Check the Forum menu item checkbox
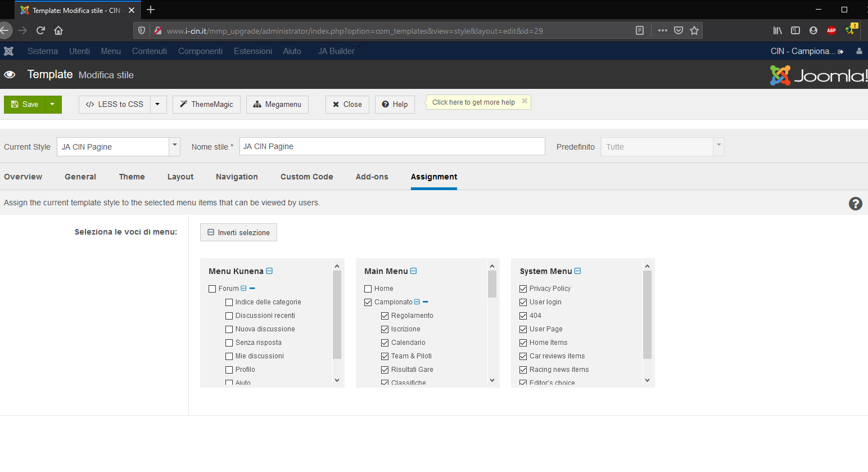Viewport: 868px width, 472px height. [x=213, y=289]
